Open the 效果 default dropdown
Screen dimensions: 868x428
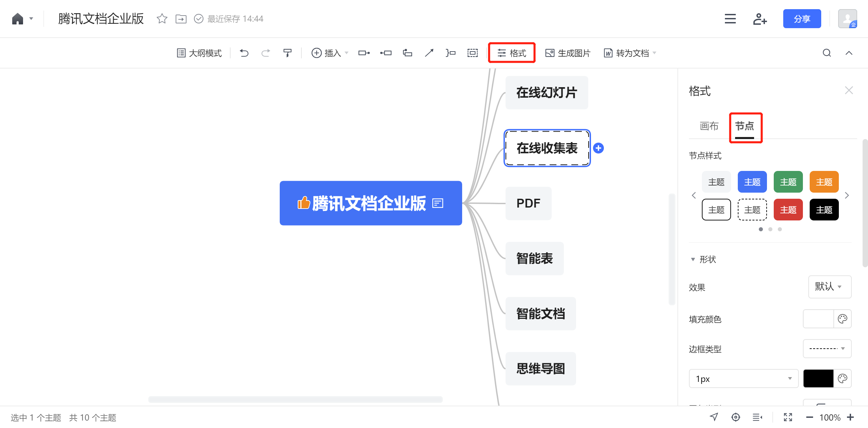click(829, 287)
